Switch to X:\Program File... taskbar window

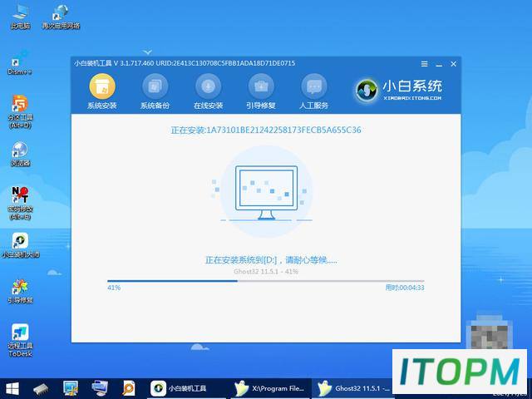point(270,388)
